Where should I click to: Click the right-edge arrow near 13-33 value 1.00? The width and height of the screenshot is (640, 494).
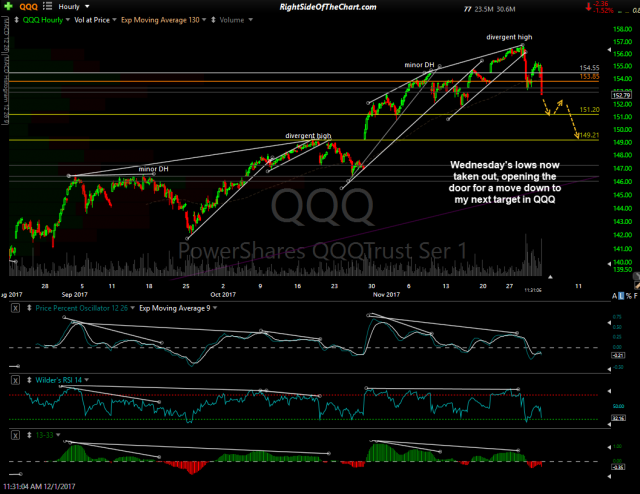[x=609, y=447]
